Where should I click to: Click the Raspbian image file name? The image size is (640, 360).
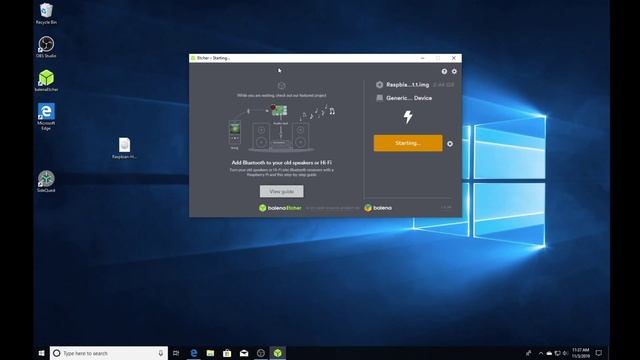point(407,85)
